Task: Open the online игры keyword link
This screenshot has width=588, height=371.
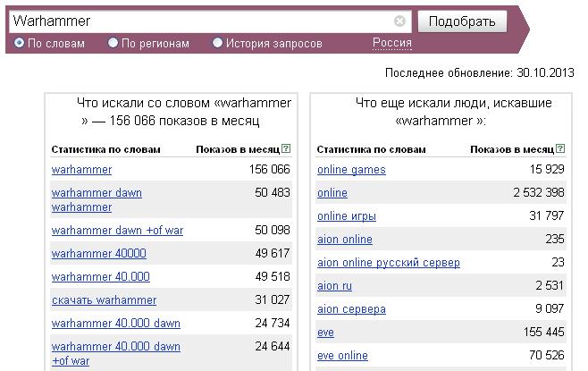Action: coord(347,216)
